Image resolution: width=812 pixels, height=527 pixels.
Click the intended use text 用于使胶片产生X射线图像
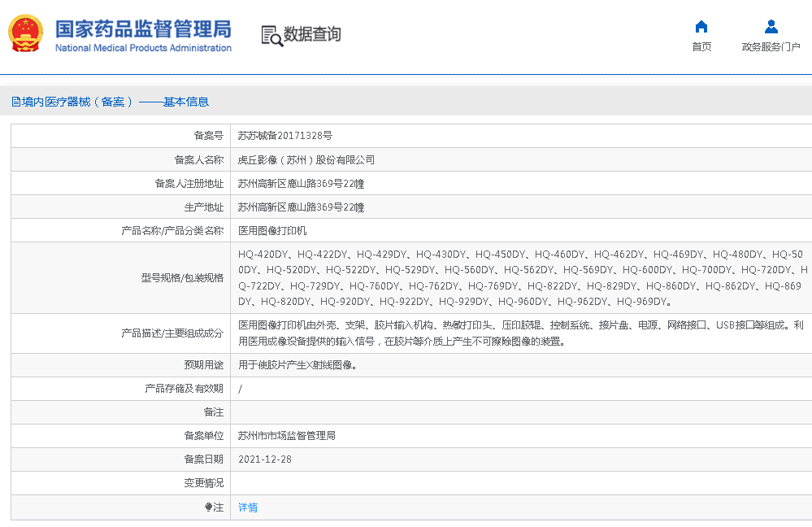click(297, 365)
